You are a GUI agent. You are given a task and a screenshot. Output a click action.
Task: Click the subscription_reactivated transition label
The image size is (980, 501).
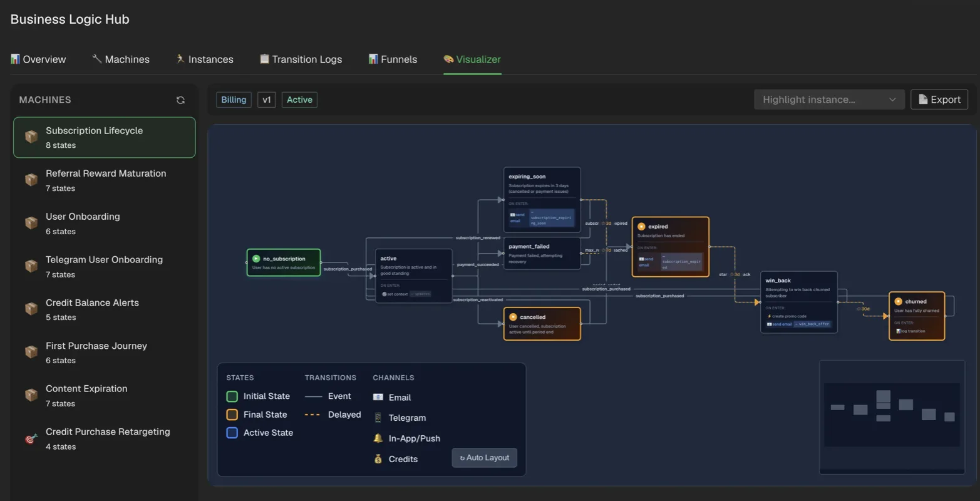pos(478,300)
